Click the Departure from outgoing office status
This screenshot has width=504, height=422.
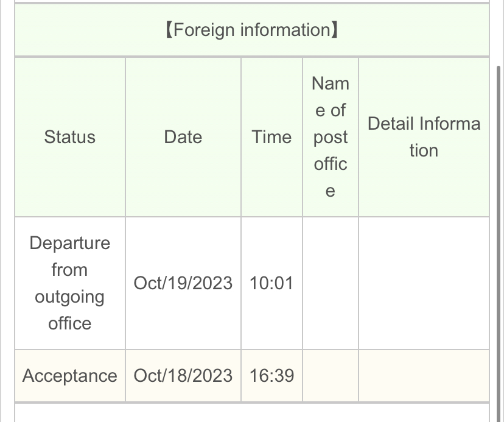pyautogui.click(x=69, y=283)
